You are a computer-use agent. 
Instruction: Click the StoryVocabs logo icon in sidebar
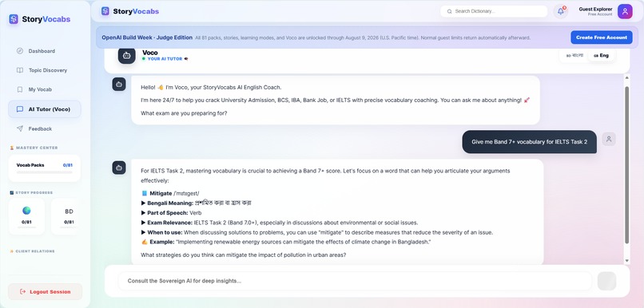(14, 19)
